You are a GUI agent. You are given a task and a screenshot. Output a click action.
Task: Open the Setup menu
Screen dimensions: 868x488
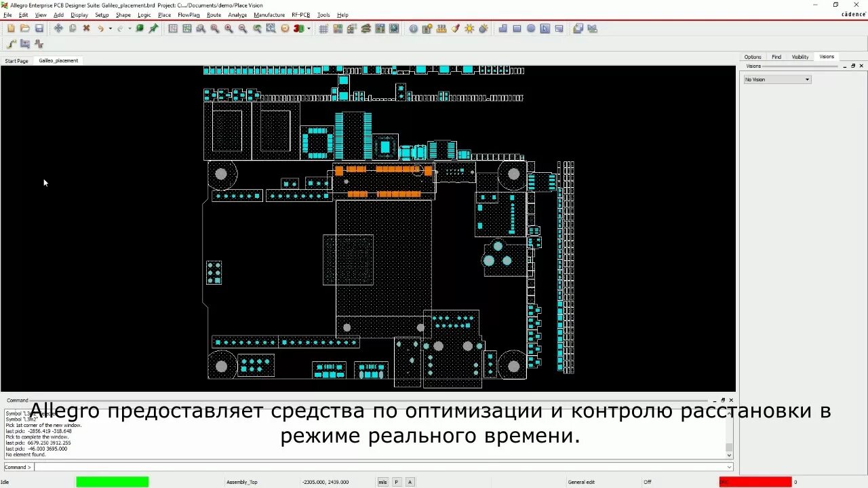point(102,15)
